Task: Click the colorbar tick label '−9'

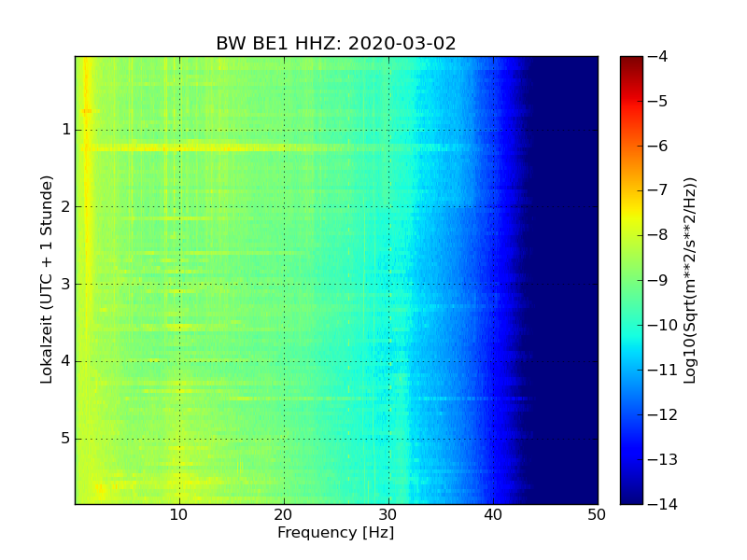Action: pyautogui.click(x=658, y=280)
